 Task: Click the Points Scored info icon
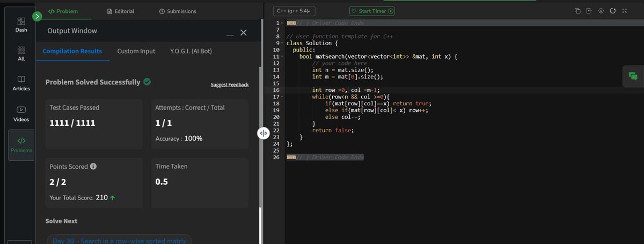pos(93,167)
